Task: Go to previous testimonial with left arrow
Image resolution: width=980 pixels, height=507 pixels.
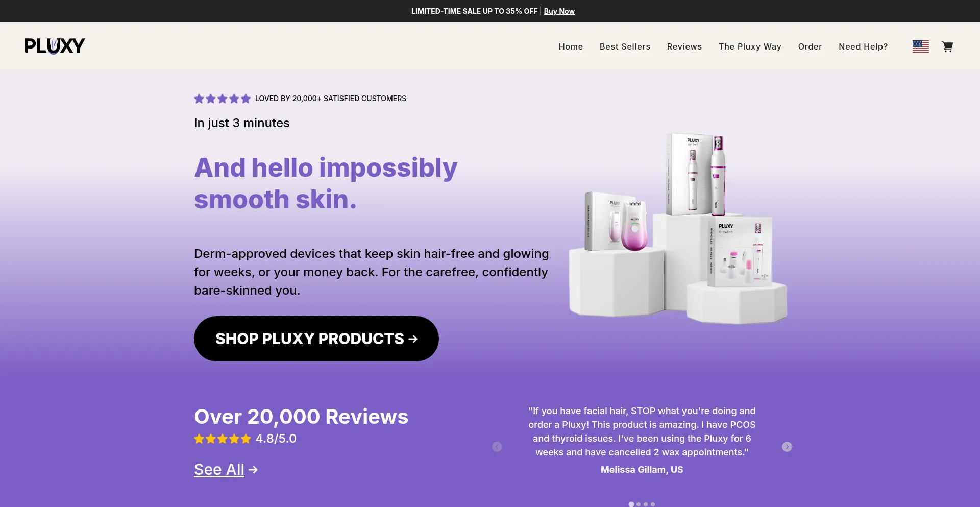Action: (x=497, y=447)
